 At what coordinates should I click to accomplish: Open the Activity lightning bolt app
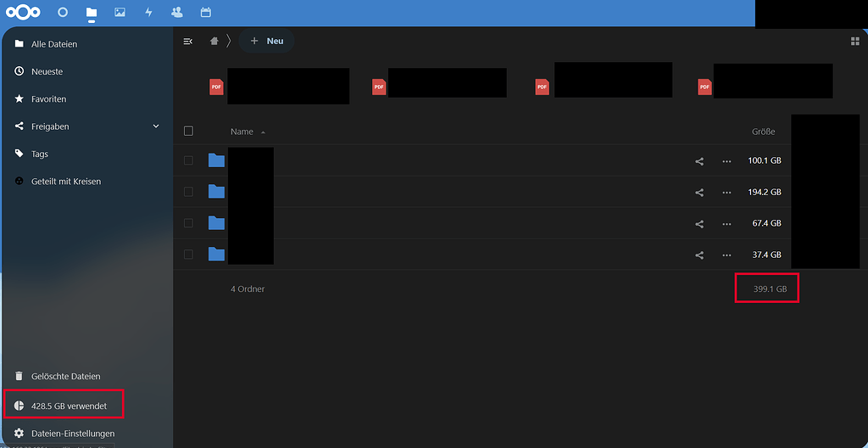148,13
